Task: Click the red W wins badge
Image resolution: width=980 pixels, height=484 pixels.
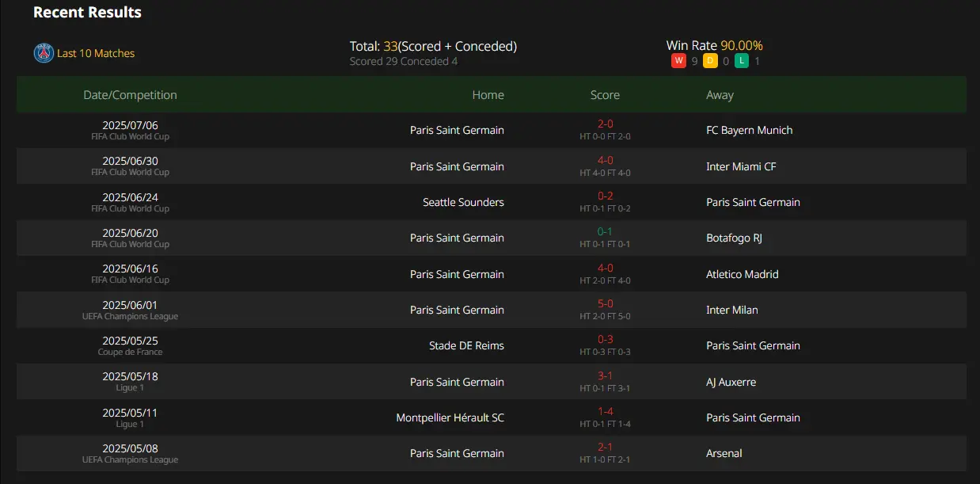Action: (678, 61)
